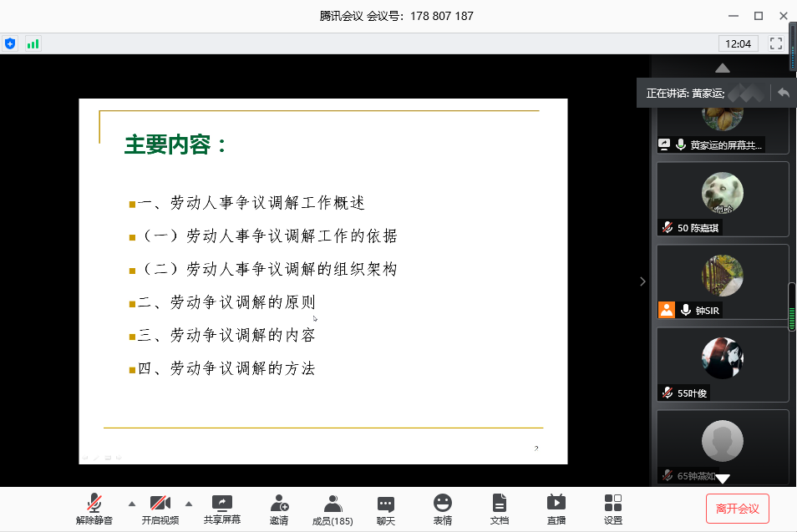Click the shield security icon

tap(10, 43)
